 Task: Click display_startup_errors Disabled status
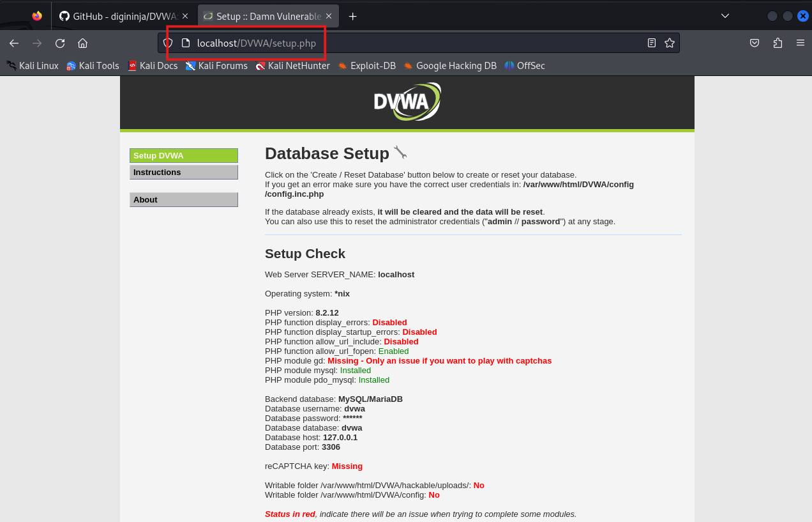pyautogui.click(x=419, y=332)
